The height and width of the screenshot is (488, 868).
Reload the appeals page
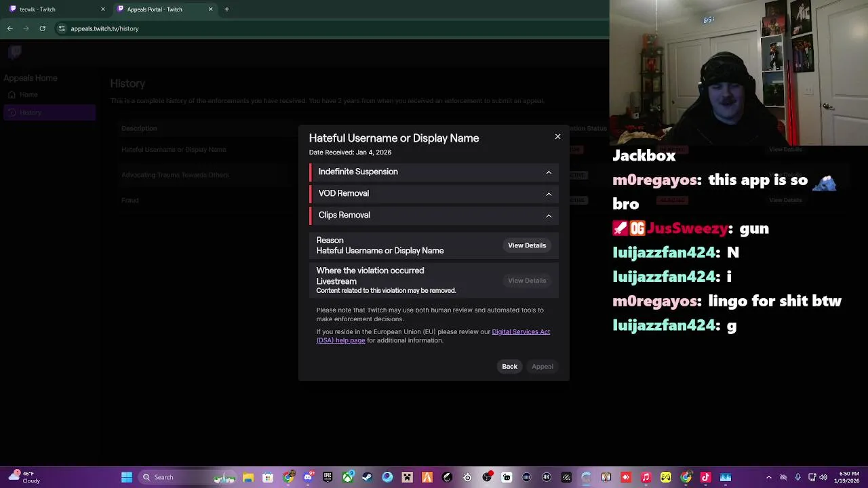tap(43, 28)
